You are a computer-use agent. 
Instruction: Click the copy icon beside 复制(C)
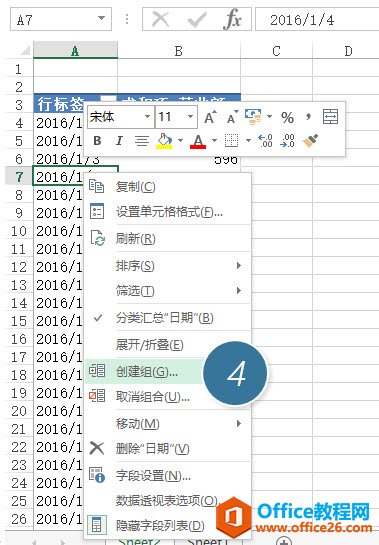96,186
